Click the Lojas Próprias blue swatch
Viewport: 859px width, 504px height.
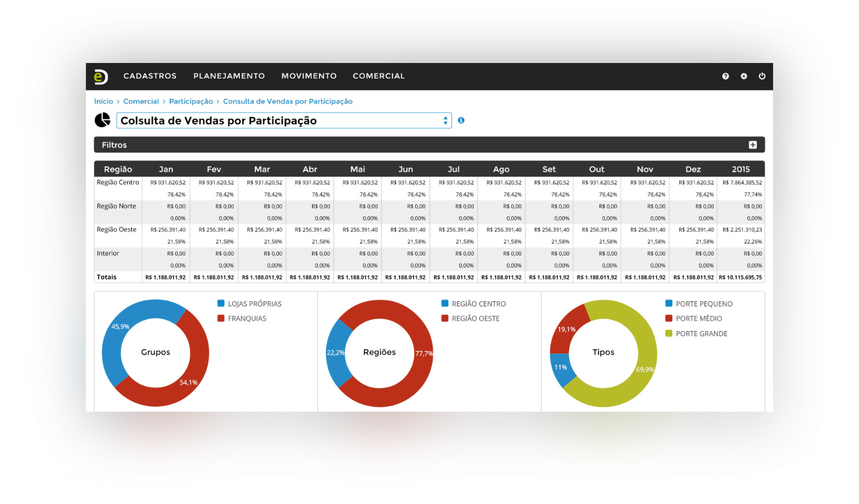(221, 304)
